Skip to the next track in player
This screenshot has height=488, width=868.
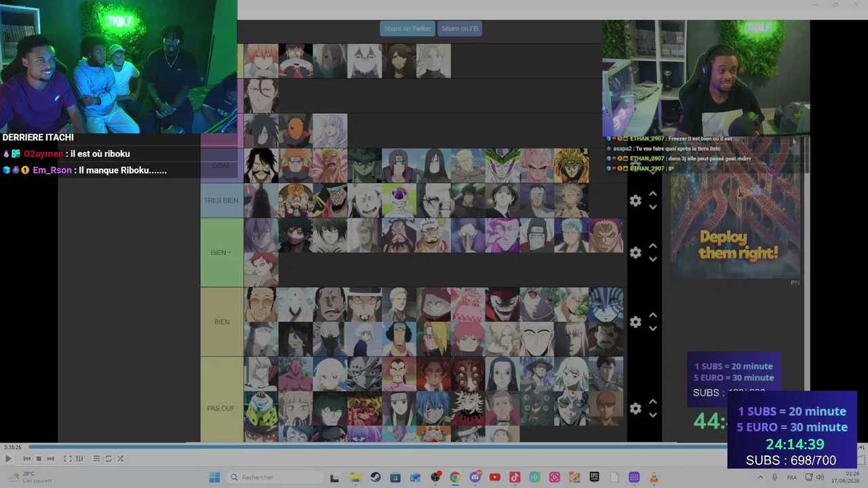50,459
